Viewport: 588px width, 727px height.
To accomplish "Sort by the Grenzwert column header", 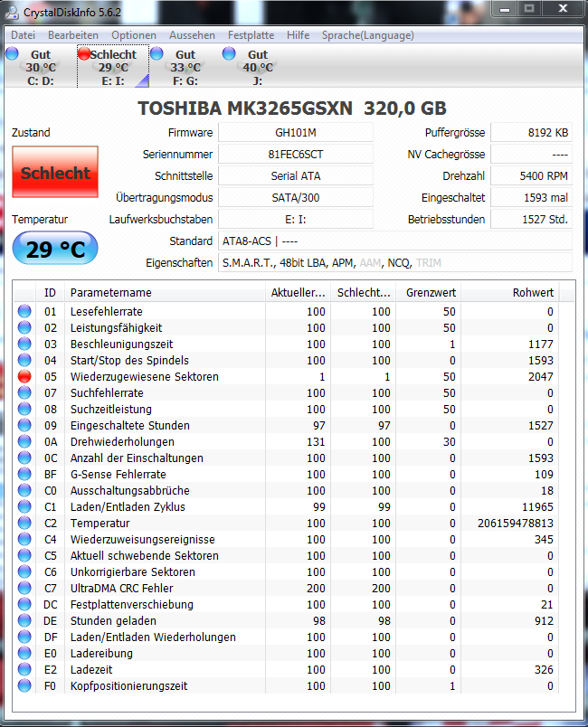I will (x=428, y=293).
